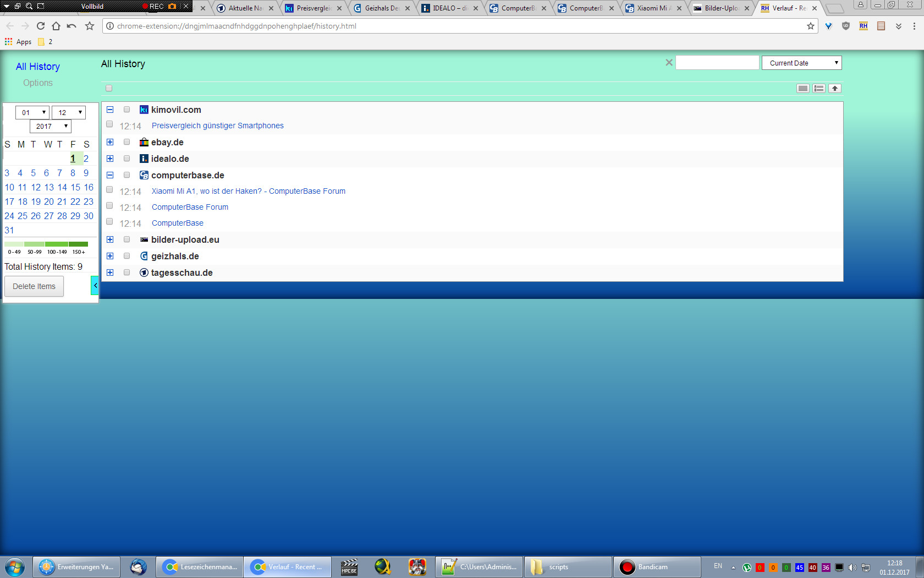Check the Preisvergleich günstiger Smartphones entry
This screenshot has width=924, height=578.
click(x=109, y=124)
